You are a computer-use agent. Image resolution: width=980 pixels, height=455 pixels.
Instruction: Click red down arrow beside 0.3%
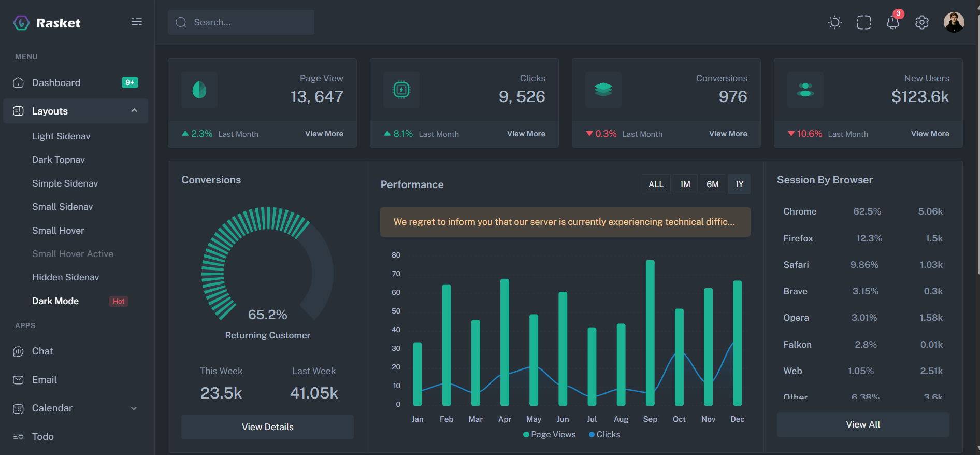(589, 134)
